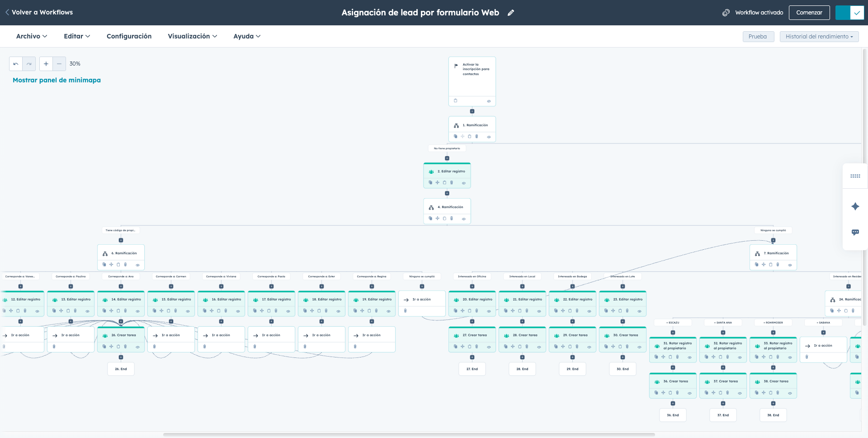Open the Archivo dropdown menu
Viewport: 868px width, 438px height.
point(32,36)
